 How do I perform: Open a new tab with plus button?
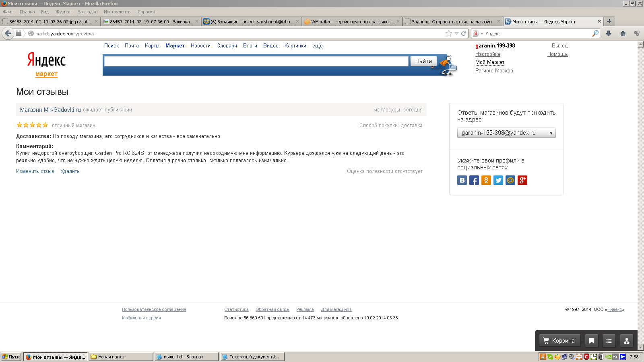click(x=609, y=21)
